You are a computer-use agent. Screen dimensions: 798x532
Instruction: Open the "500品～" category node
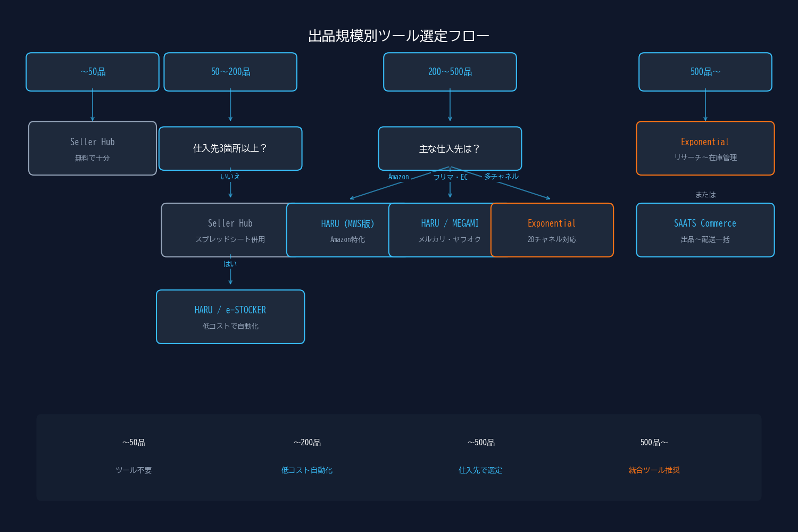click(705, 71)
